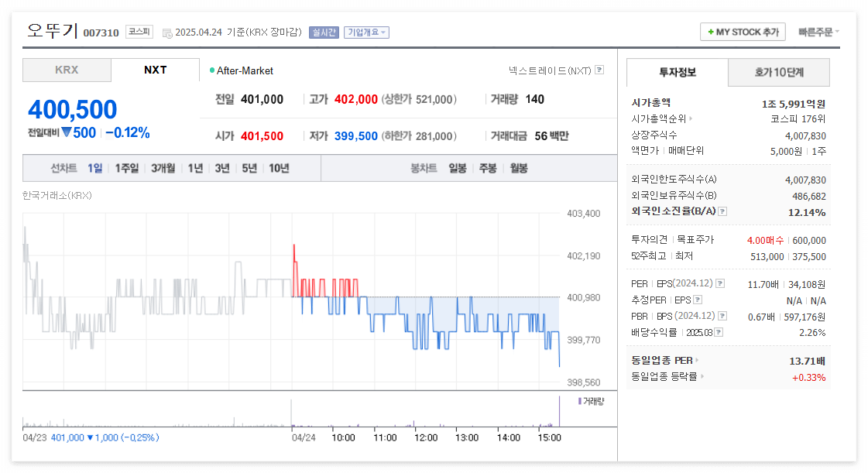
Task: Switch market view to KRX
Action: click(x=67, y=70)
